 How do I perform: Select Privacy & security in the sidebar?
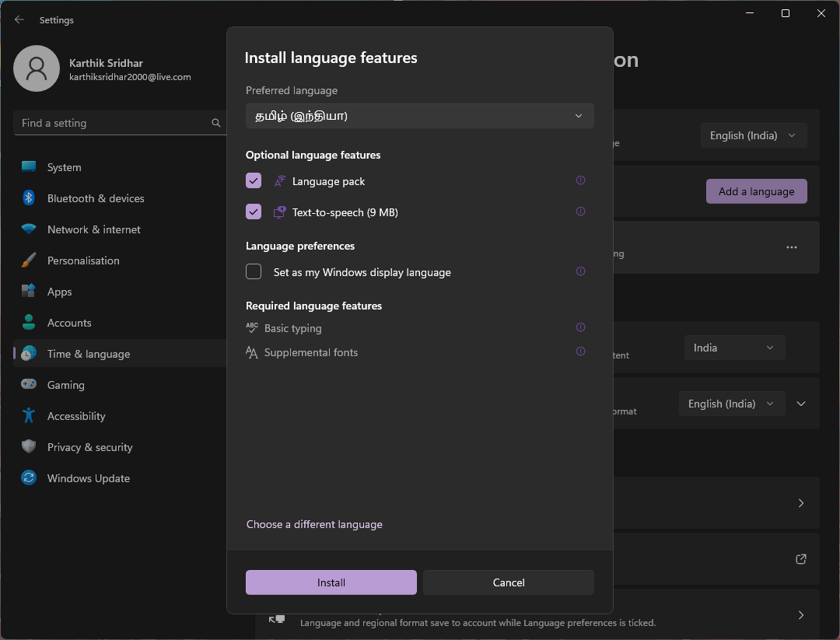pyautogui.click(x=90, y=447)
